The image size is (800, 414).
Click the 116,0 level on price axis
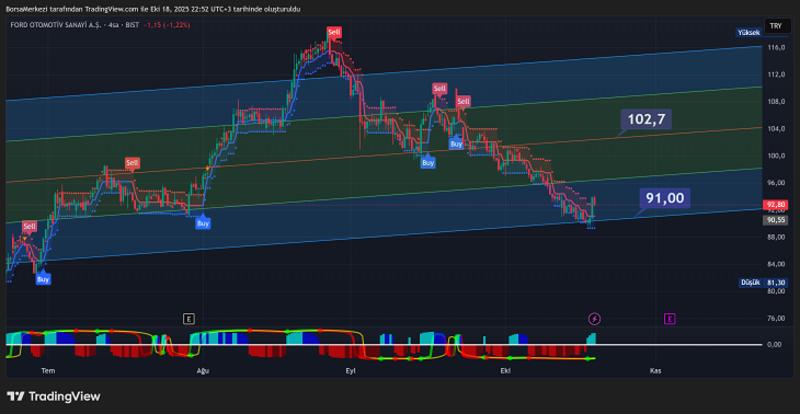tap(775, 47)
